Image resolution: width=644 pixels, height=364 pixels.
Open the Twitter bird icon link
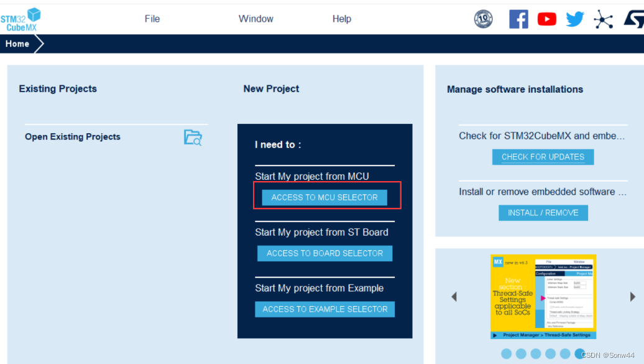574,19
